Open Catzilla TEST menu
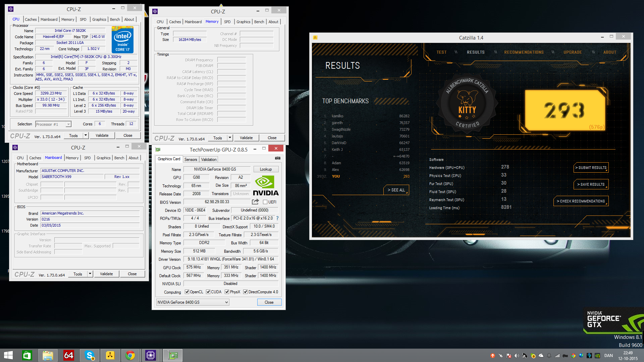Image resolution: width=644 pixels, height=362 pixels. 441,52
